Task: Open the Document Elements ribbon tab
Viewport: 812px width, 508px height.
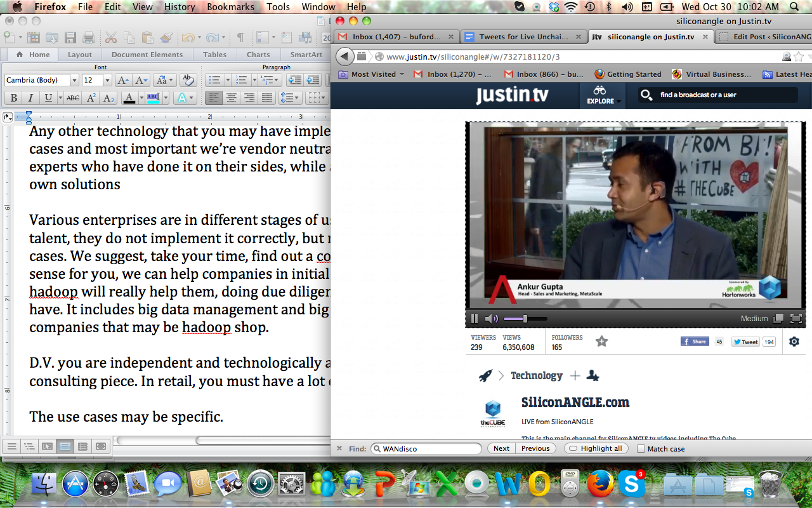Action: coord(147,55)
